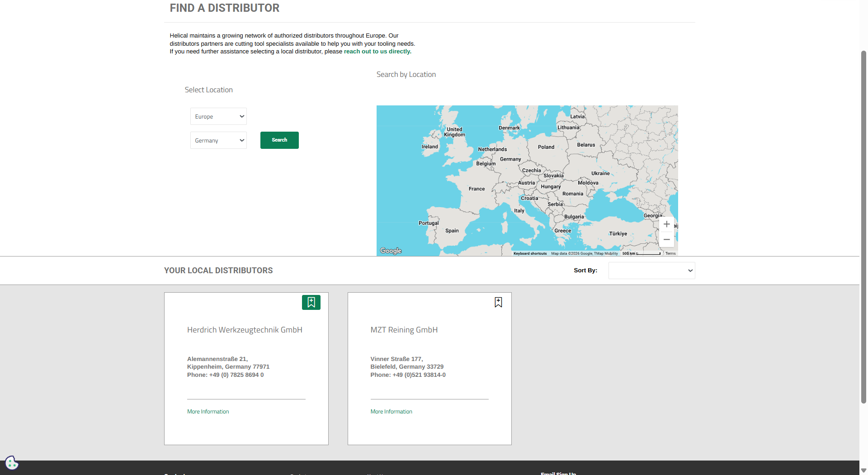Click the MZT Reining GmbH title
Image resolution: width=868 pixels, height=475 pixels.
(404, 330)
